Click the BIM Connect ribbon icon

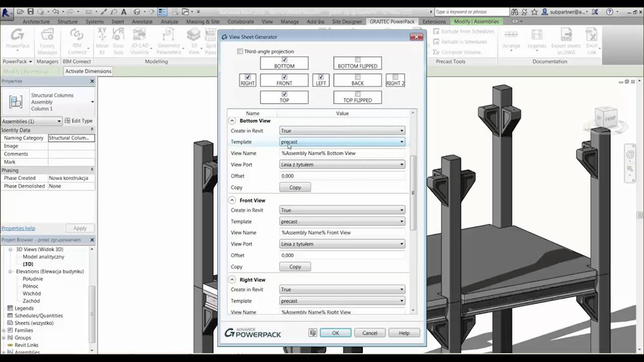[x=77, y=41]
